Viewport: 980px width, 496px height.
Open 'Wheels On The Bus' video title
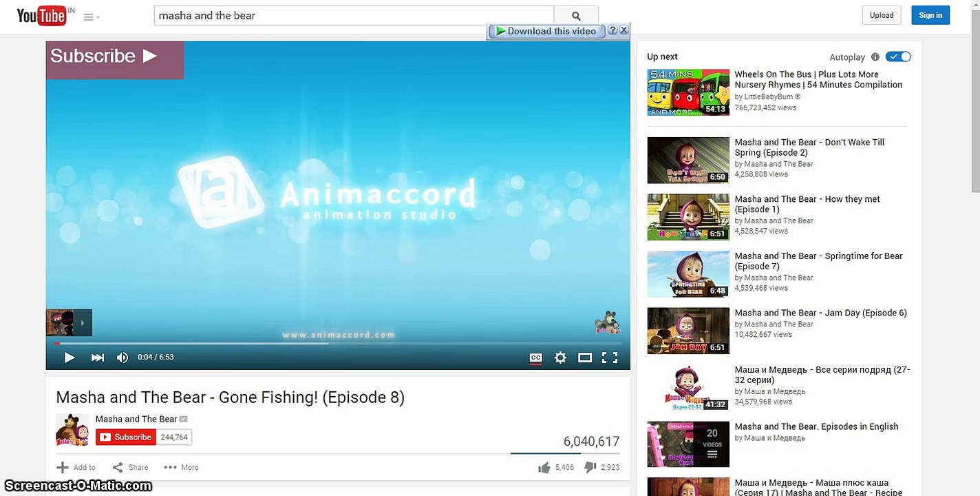[x=818, y=79]
